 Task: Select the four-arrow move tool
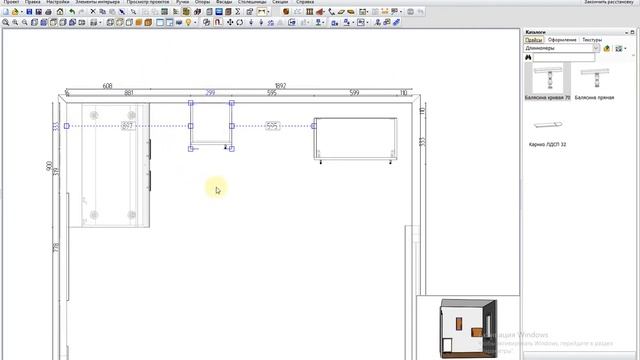[230, 22]
